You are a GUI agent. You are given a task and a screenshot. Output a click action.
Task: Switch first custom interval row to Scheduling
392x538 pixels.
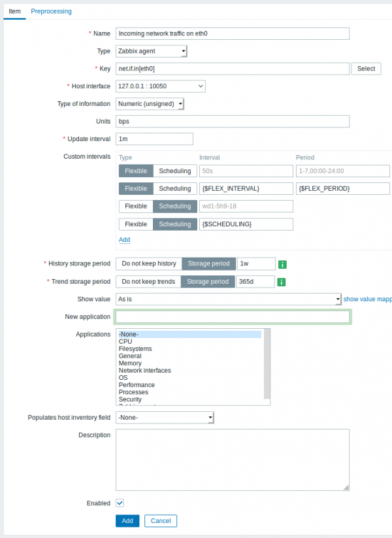coord(175,171)
